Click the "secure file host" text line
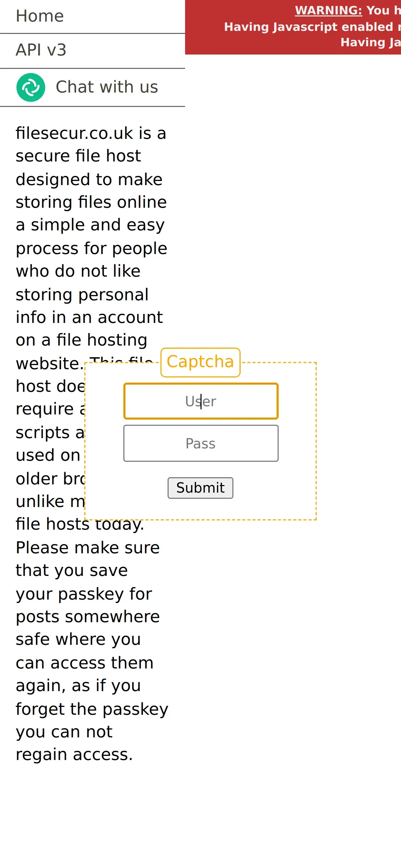This screenshot has width=401, height=868. click(x=78, y=156)
